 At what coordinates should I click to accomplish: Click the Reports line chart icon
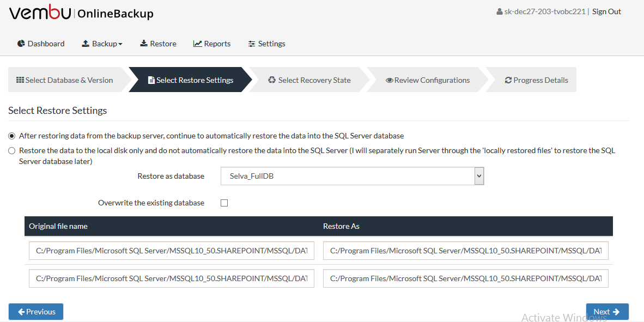(198, 44)
